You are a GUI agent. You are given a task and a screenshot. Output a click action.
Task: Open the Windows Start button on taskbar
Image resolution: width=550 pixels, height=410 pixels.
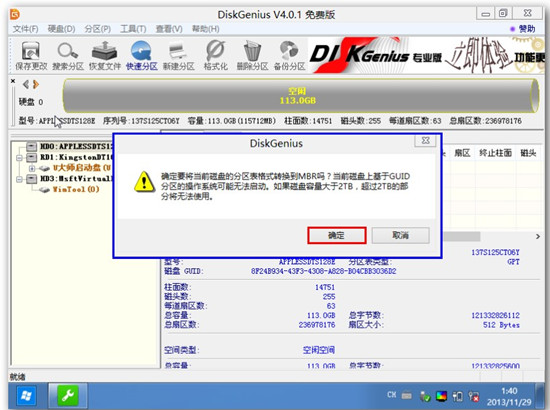(x=26, y=396)
